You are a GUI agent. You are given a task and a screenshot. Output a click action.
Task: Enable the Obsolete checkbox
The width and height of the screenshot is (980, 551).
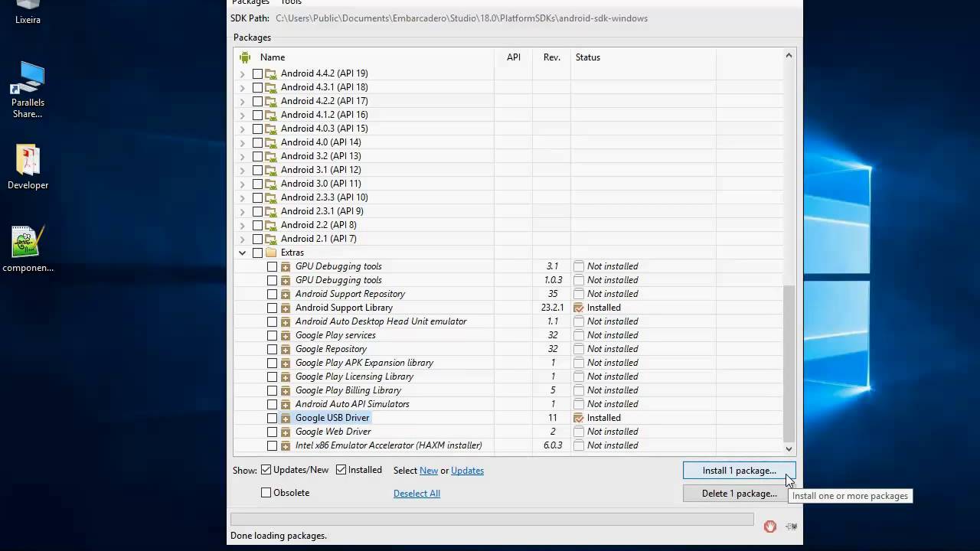pyautogui.click(x=266, y=493)
